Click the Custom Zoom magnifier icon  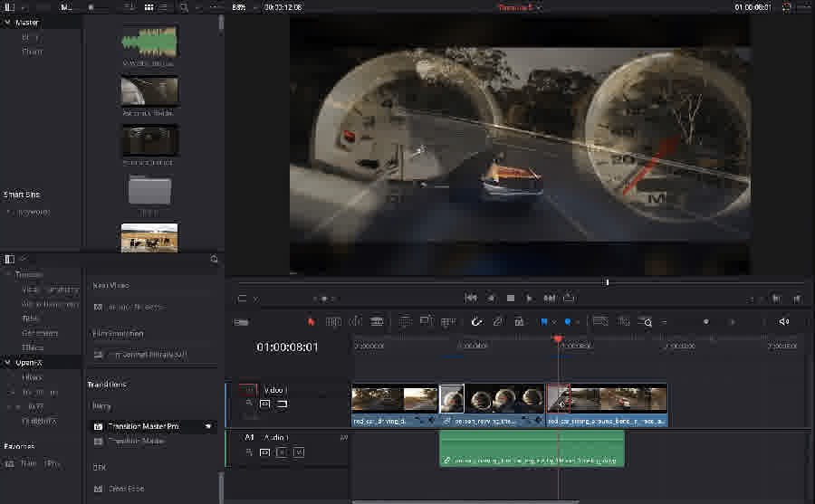pos(645,322)
